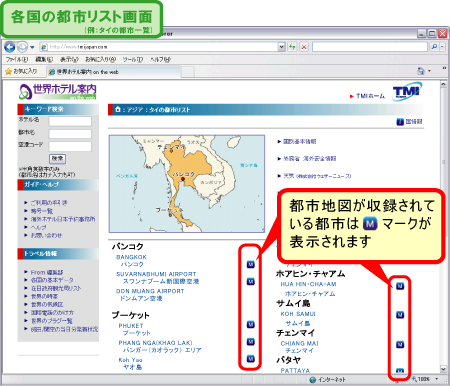The width and height of the screenshot is (450, 386).
Task: Click the M map icon for BANGKOK
Action: [251, 265]
